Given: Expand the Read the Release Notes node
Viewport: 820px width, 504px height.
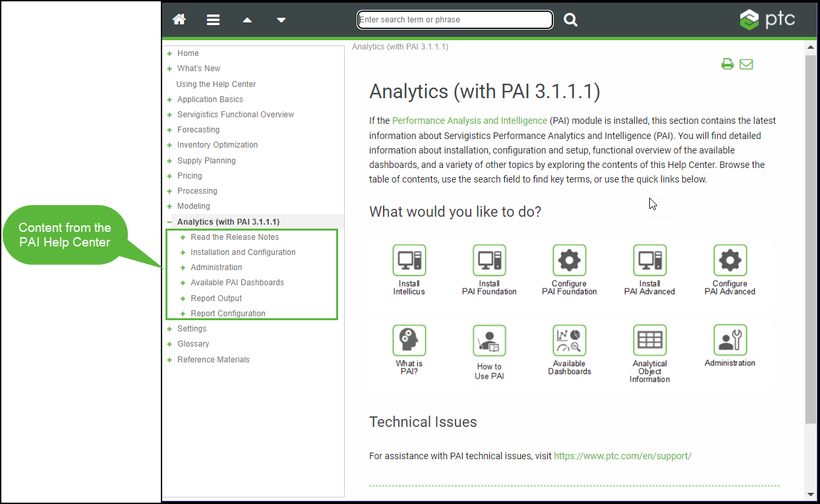Looking at the screenshot, I should pos(183,237).
